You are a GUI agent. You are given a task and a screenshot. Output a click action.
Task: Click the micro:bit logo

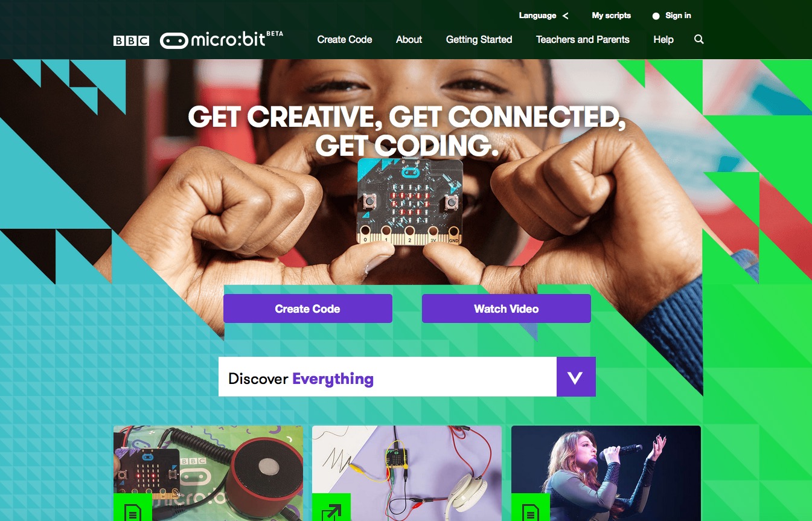221,39
